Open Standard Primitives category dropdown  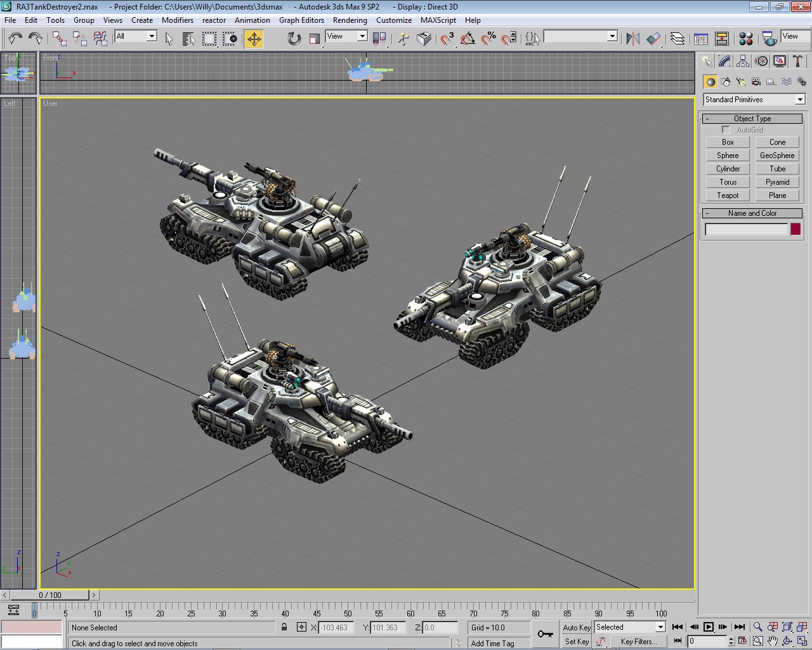[800, 100]
